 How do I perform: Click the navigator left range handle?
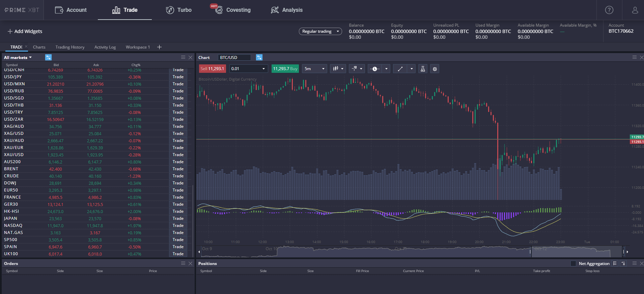(x=530, y=252)
